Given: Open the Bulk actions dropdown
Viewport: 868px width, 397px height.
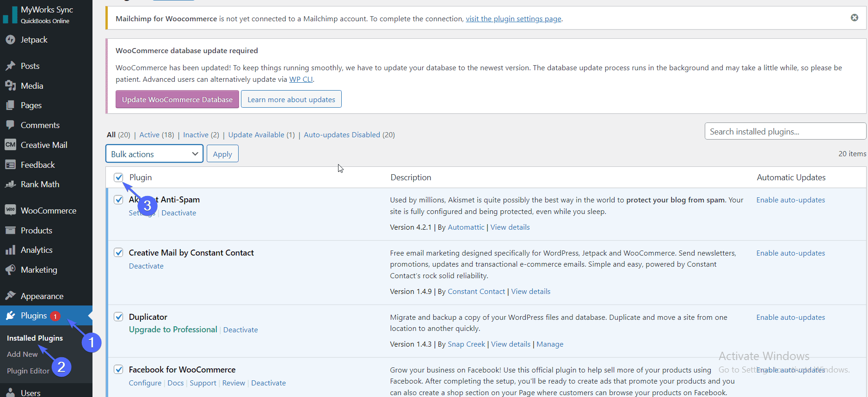Looking at the screenshot, I should point(154,154).
